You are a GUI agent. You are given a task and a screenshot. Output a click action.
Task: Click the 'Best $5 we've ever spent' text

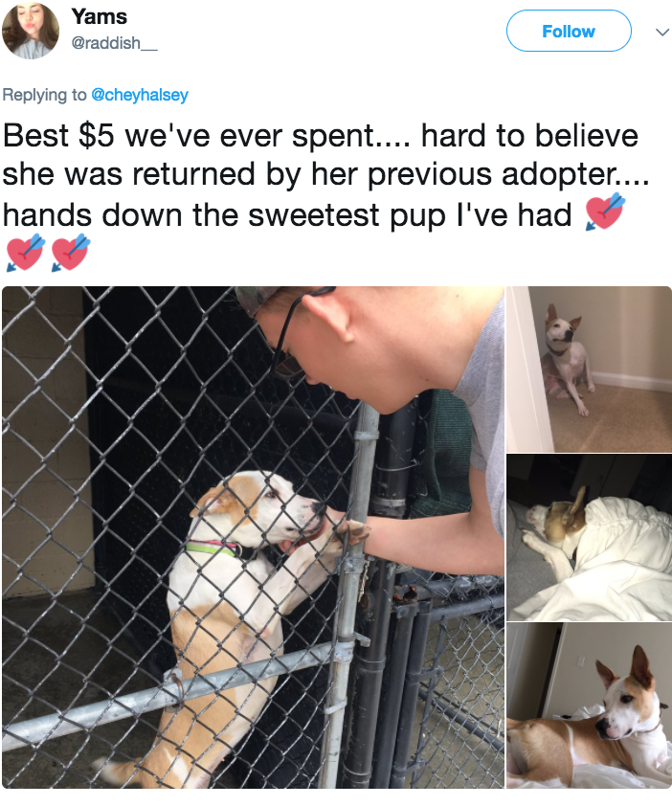pyautogui.click(x=207, y=136)
